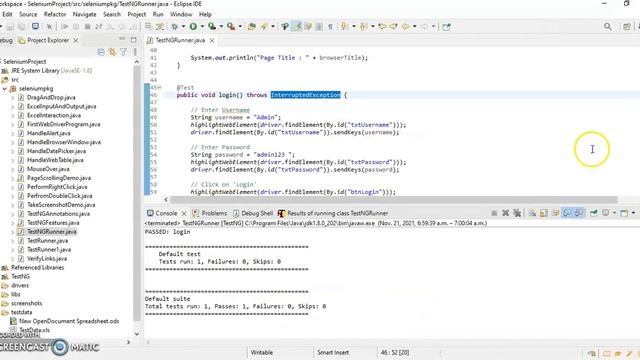The width and height of the screenshot is (640, 360).
Task: Click the highlighted InterruptedException text in editor
Action: tap(305, 95)
